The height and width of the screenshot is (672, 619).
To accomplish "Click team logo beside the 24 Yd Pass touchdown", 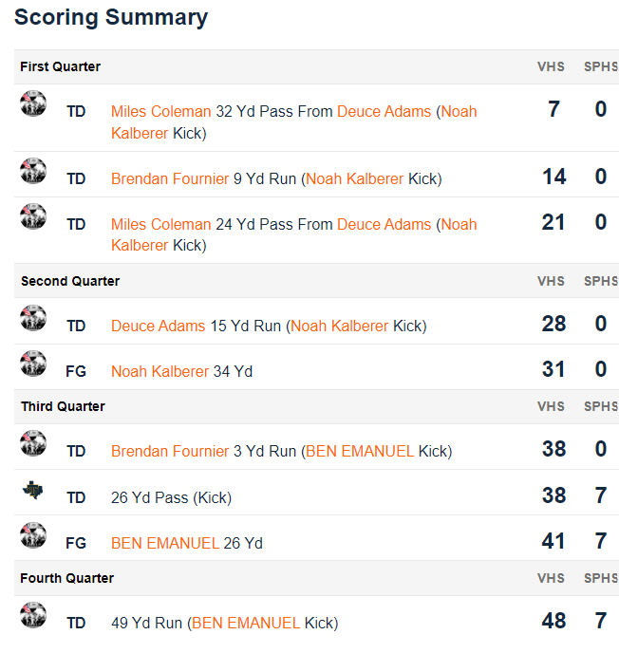I will point(33,216).
